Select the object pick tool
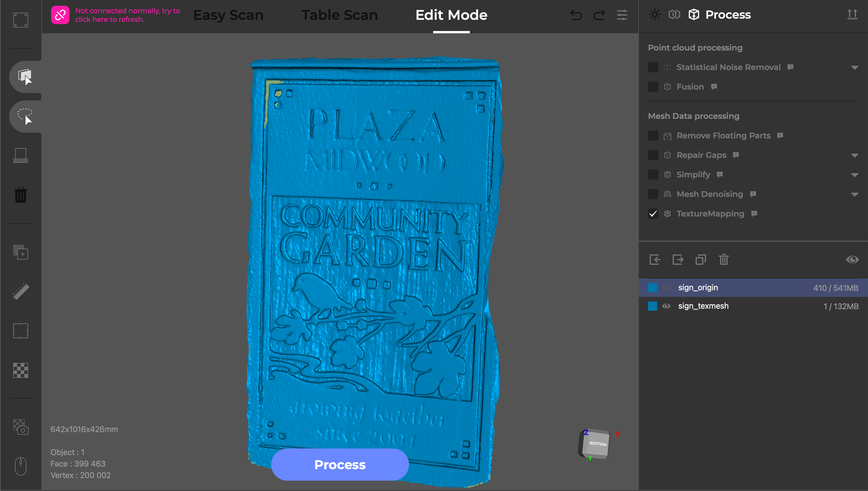868x491 pixels. (25, 77)
